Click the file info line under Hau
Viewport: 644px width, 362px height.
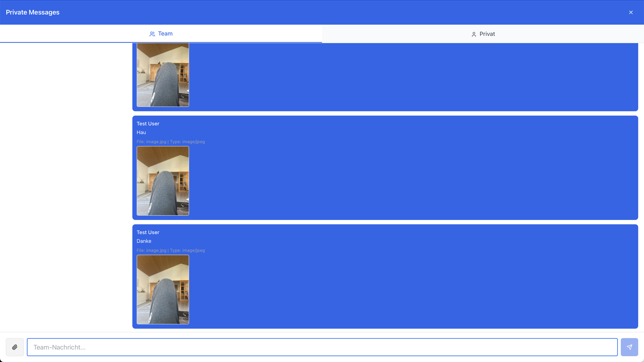[170, 142]
